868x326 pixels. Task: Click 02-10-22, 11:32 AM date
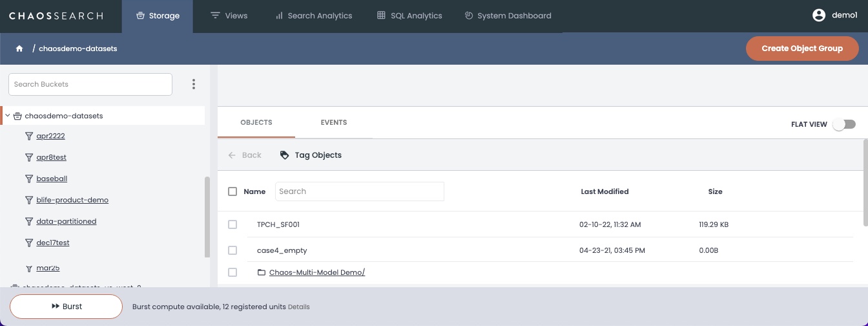tap(610, 224)
